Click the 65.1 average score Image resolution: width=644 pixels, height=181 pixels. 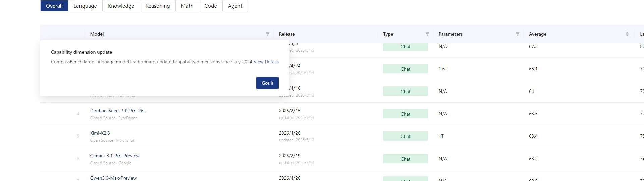[x=533, y=69]
